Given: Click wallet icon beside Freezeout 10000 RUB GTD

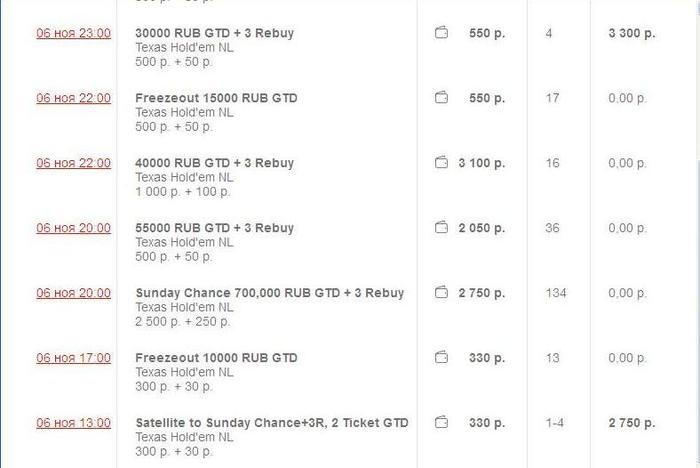Looking at the screenshot, I should [441, 358].
